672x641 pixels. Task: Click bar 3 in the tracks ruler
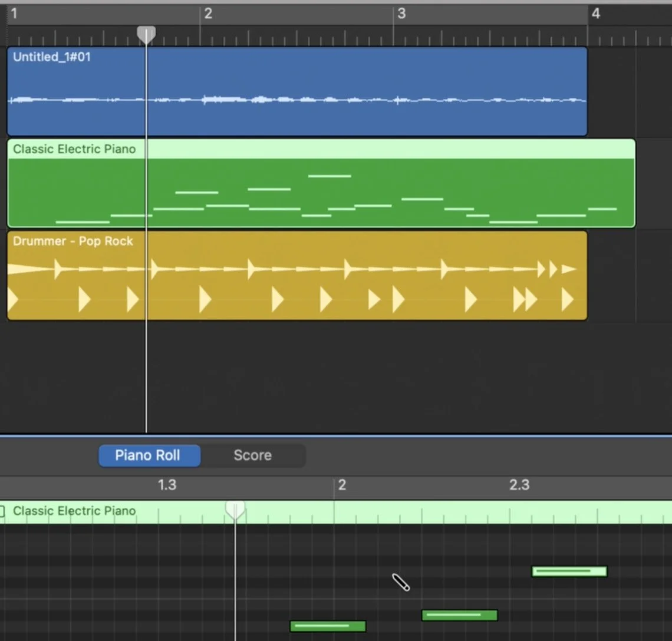(401, 14)
